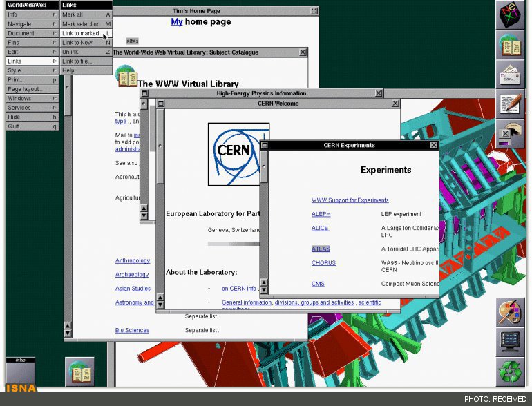Launch the WorldWideWeb book-and-globe dock icon

[511, 44]
